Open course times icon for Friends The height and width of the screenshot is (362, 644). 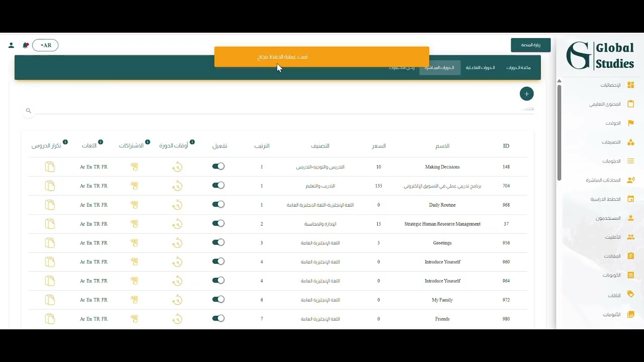point(177,319)
